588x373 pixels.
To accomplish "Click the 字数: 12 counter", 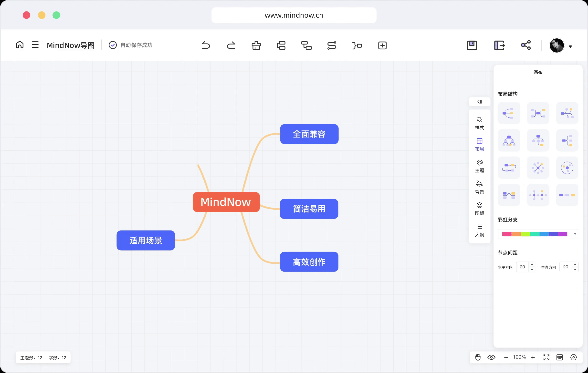I will click(x=57, y=358).
